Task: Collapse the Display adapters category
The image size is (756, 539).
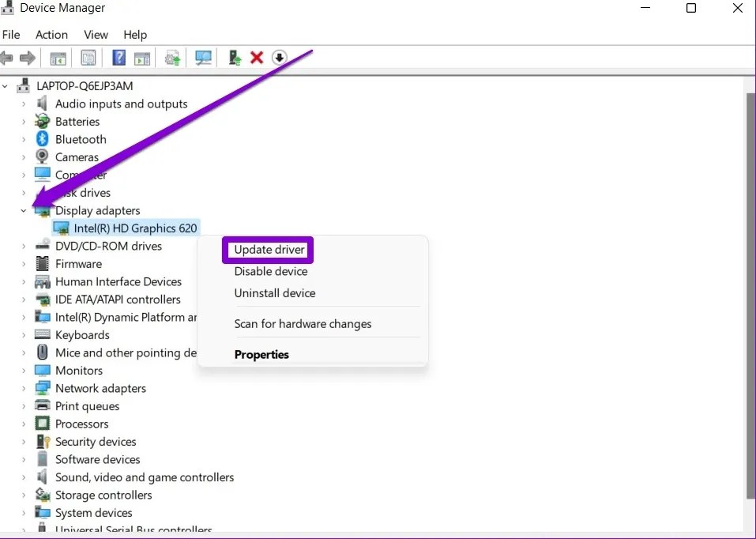Action: tap(24, 210)
